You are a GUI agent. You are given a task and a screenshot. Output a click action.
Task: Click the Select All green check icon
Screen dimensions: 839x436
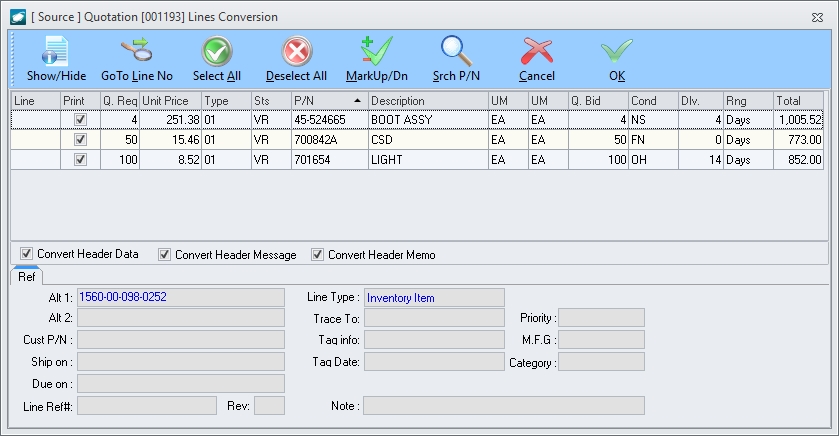(217, 51)
